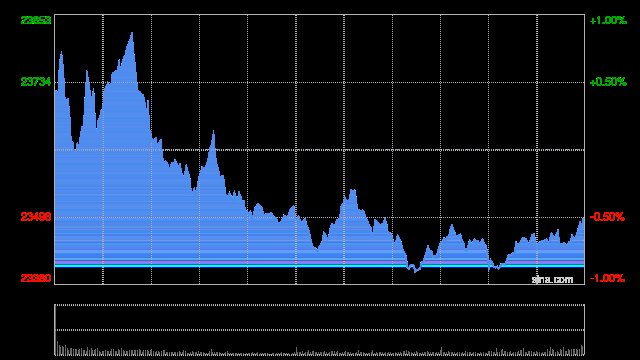This screenshot has height=360, width=640.
Task: Click the -1.00% percent label
Action: point(607,278)
